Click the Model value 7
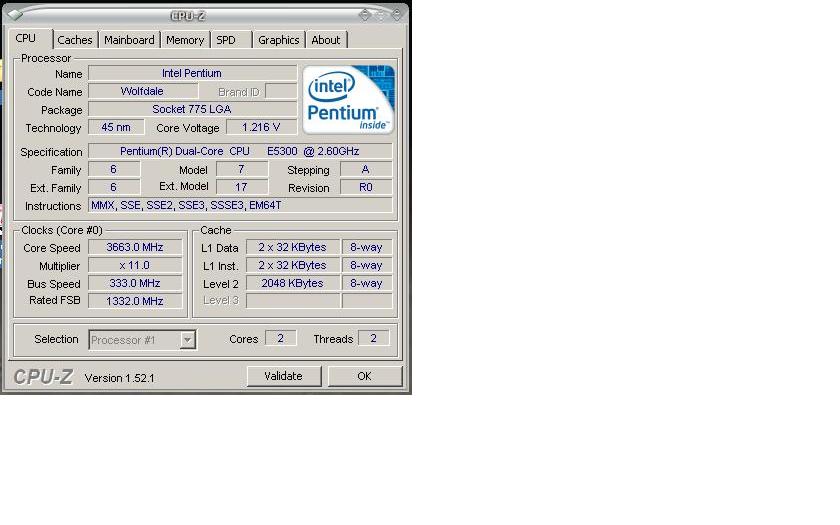Viewport: 840px width, 525px height. point(242,169)
